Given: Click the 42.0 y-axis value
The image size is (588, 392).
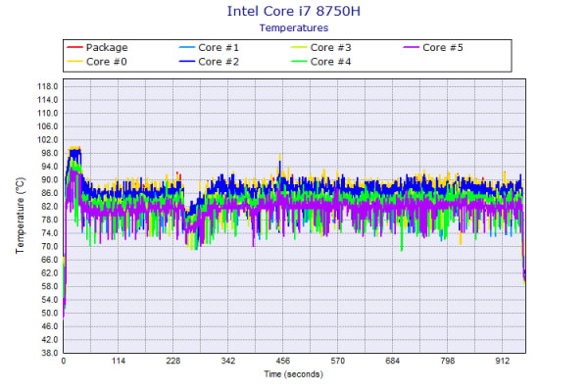Looking at the screenshot, I should (50, 339).
